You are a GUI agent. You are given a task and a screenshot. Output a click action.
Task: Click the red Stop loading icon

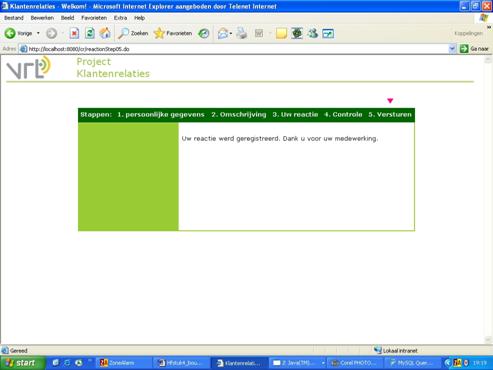[x=74, y=33]
